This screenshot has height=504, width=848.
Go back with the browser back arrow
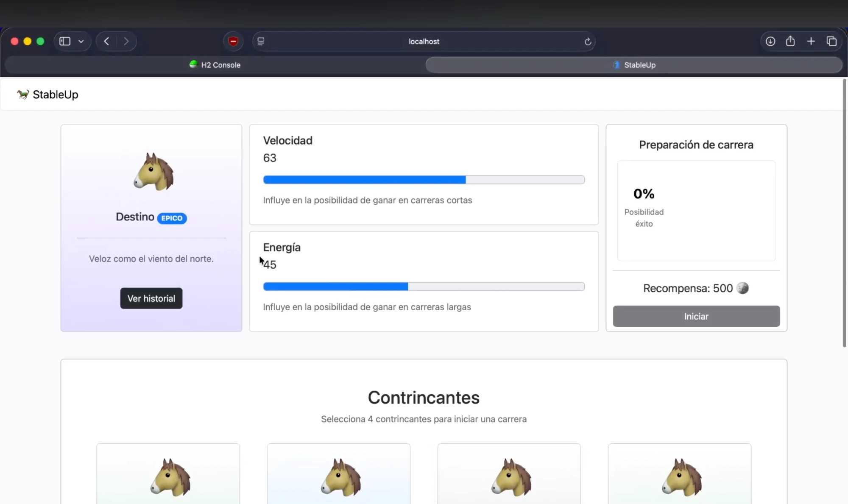[106, 41]
